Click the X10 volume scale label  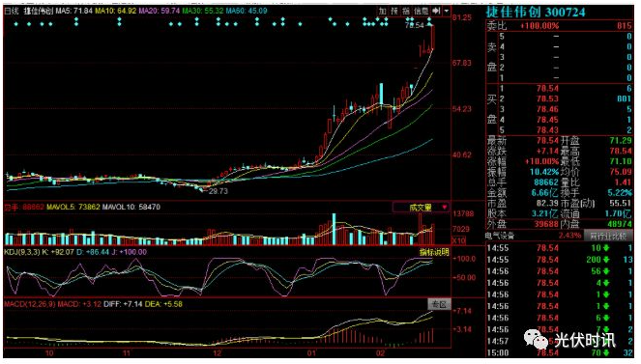pos(458,240)
